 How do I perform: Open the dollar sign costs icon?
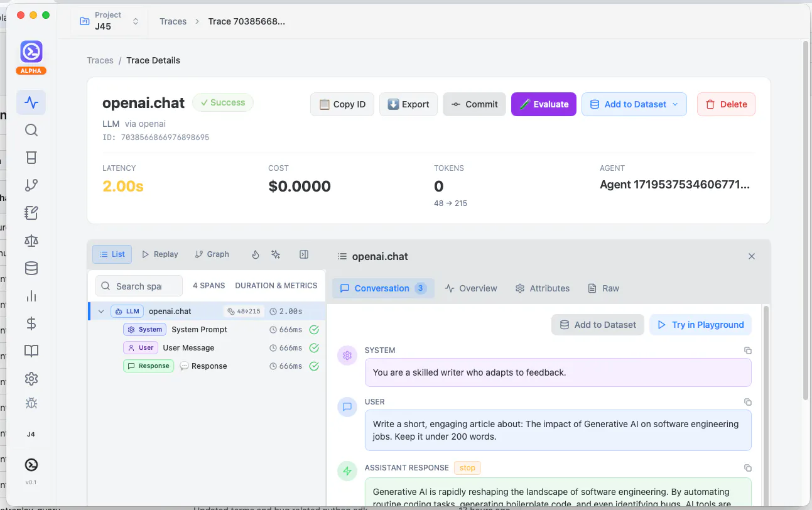point(31,323)
